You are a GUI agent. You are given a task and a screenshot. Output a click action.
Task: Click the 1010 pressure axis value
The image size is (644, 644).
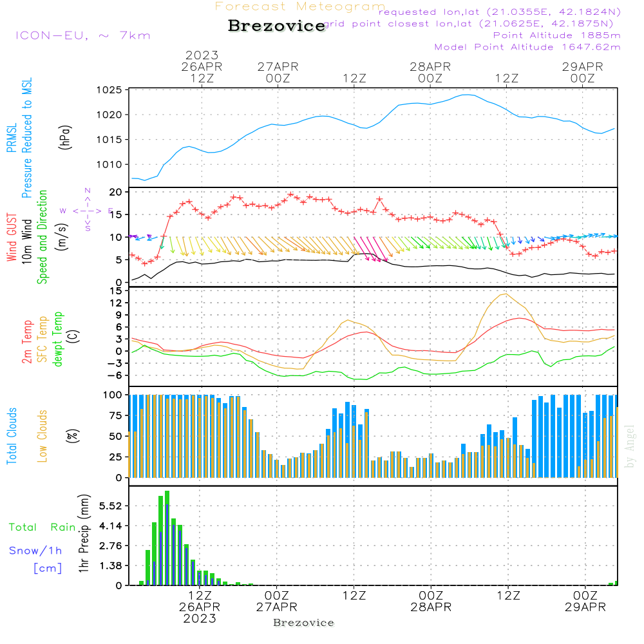109,165
